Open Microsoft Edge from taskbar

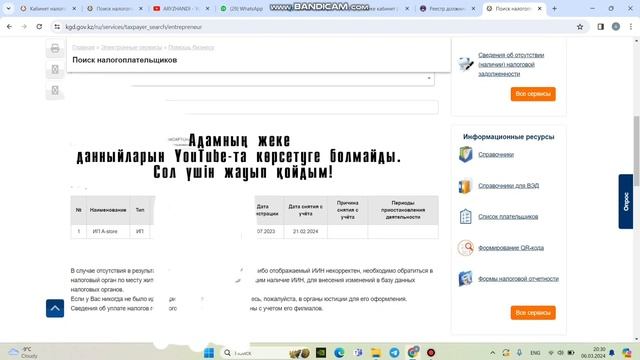tap(339, 353)
